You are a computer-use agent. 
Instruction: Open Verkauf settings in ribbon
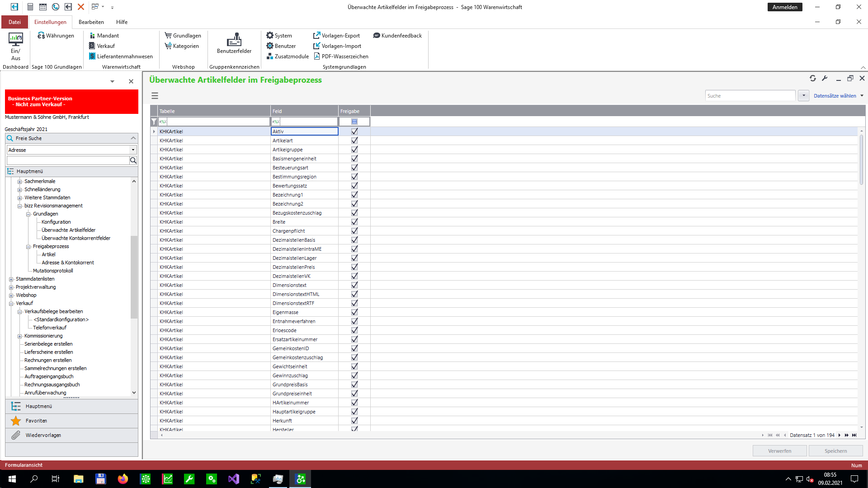[x=102, y=46]
